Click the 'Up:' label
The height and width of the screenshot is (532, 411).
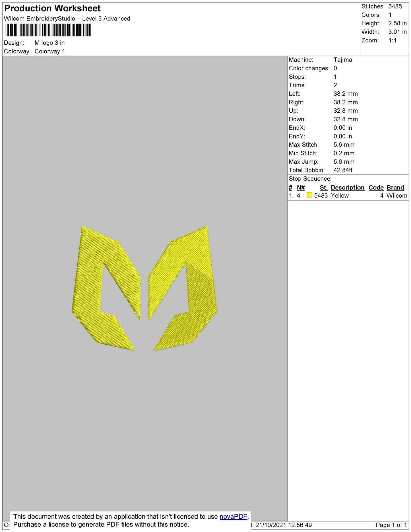tap(293, 111)
